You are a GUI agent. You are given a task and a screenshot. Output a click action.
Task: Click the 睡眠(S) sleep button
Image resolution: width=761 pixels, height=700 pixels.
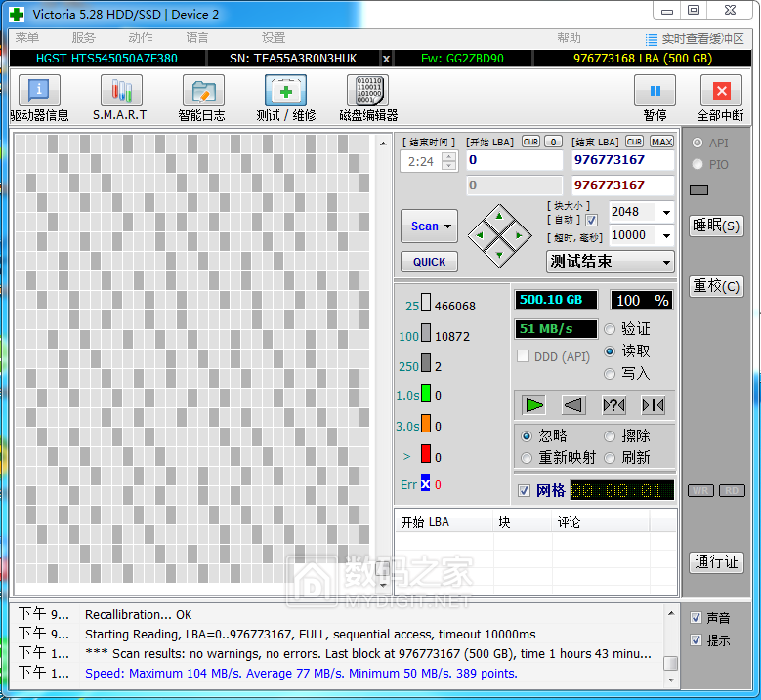tap(716, 226)
